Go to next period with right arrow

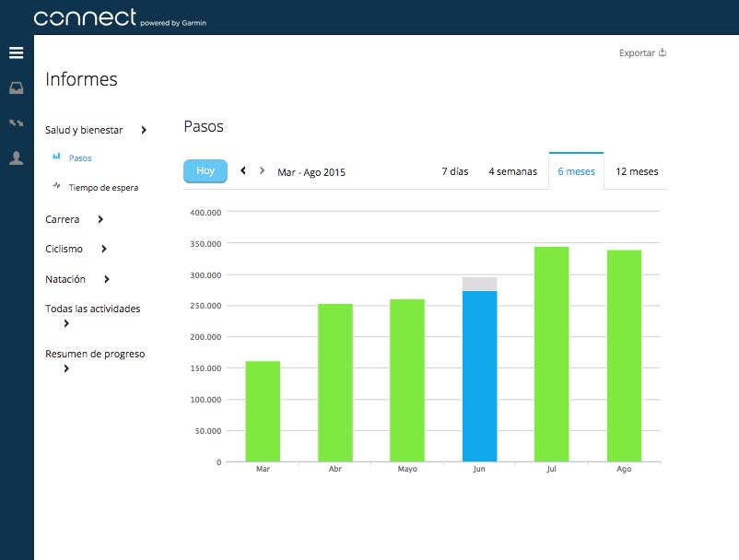262,170
